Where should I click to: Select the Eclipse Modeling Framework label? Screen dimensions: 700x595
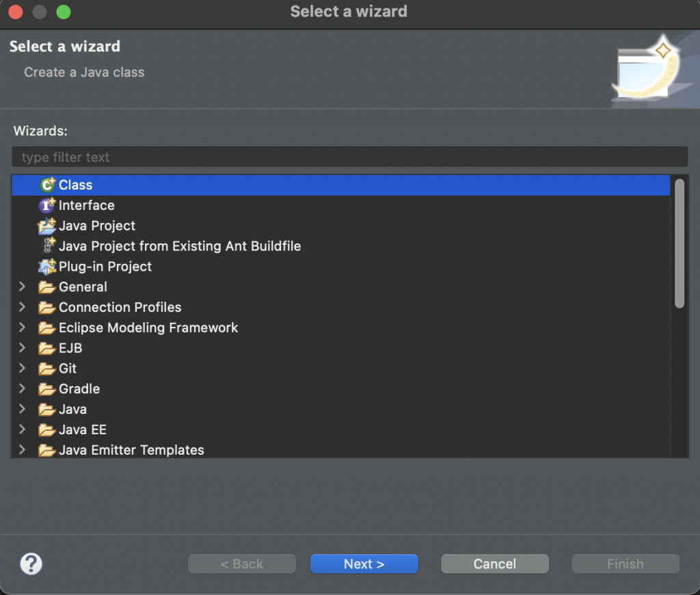148,328
